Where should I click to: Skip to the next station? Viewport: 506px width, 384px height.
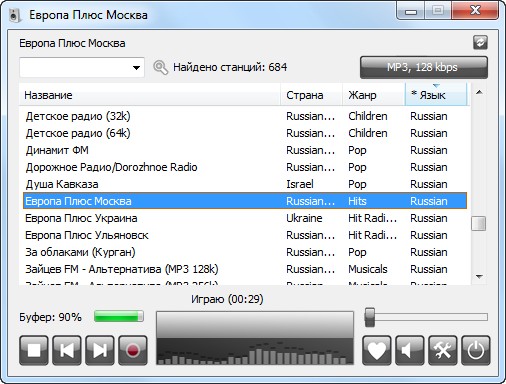click(100, 350)
